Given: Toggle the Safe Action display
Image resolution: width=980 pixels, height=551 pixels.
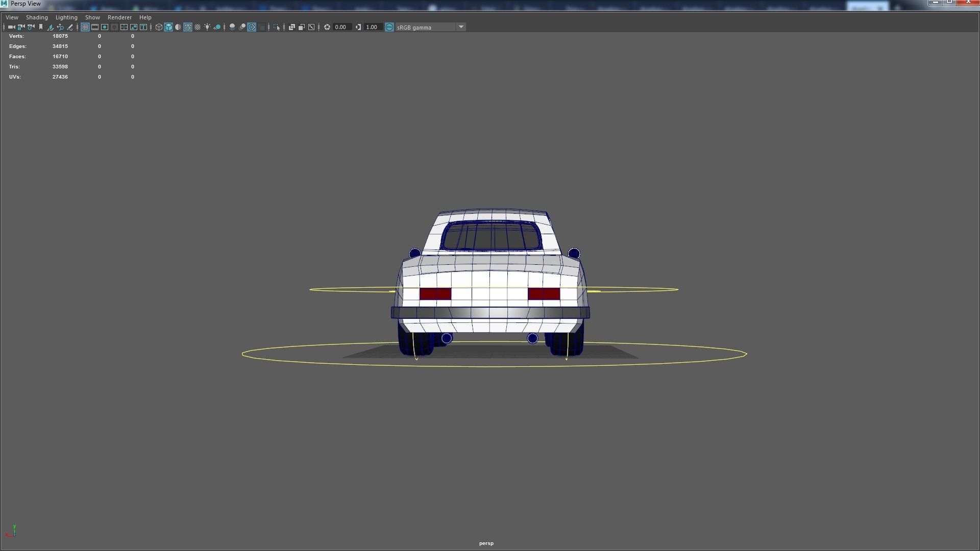Looking at the screenshot, I should [x=134, y=27].
